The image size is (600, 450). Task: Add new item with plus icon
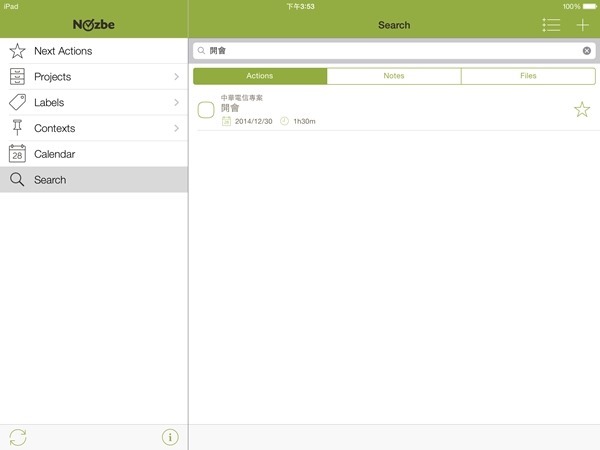click(582, 25)
